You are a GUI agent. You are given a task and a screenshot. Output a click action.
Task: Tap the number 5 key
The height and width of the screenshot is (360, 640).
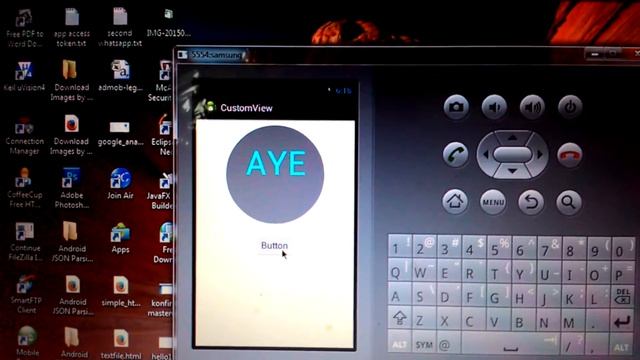498,246
